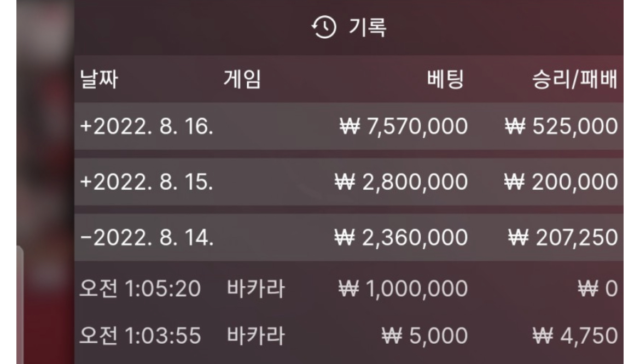Select the 날짜 column header

(99, 80)
